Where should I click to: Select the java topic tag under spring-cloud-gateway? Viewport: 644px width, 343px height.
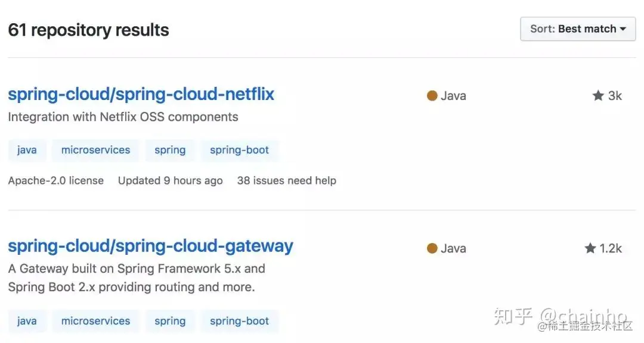27,321
